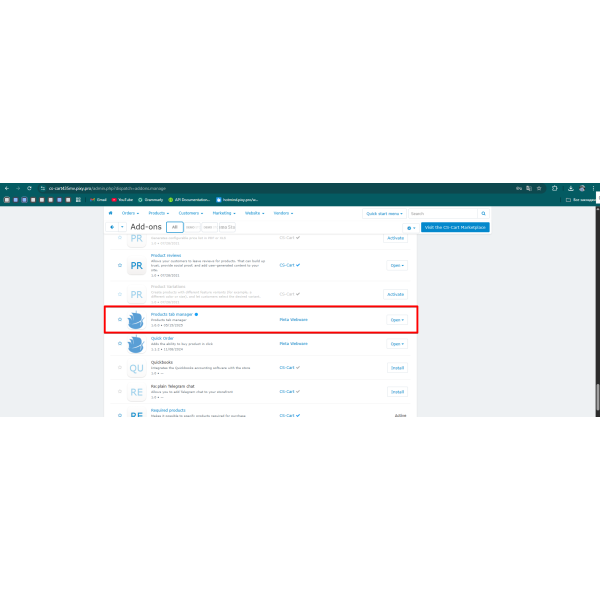Image resolution: width=600 pixels, height=600 pixels.
Task: Expand the Open dropdown for Product reviews
Action: 397,266
